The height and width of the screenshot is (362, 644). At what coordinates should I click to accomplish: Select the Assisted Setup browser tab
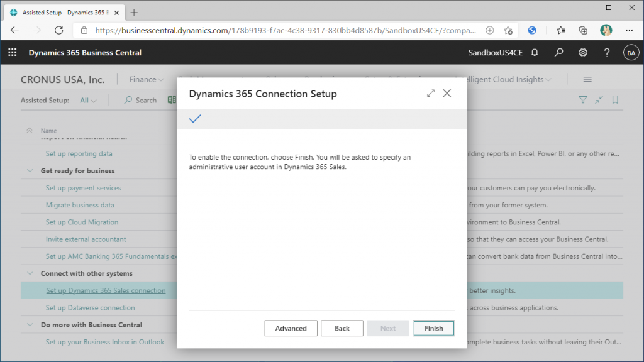(65, 13)
